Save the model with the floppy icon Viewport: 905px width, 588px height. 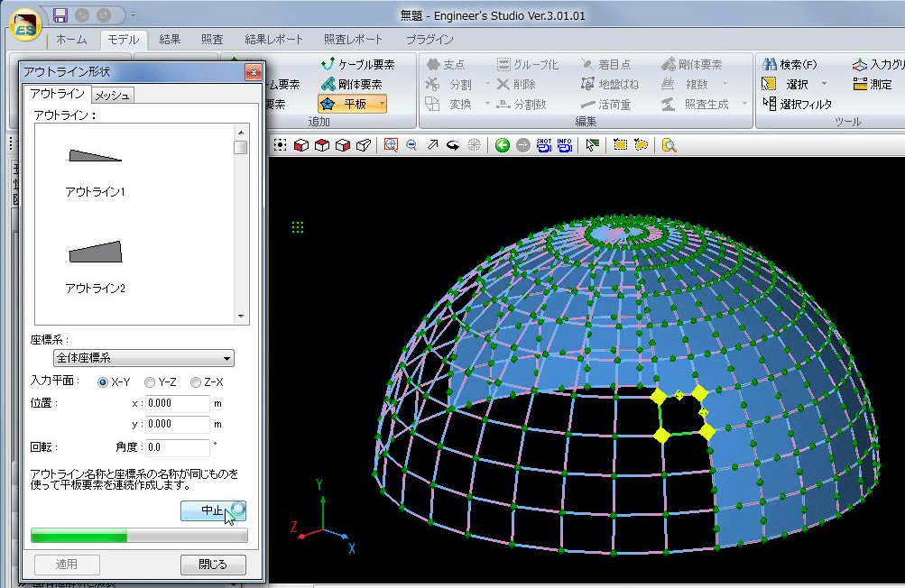[x=60, y=15]
